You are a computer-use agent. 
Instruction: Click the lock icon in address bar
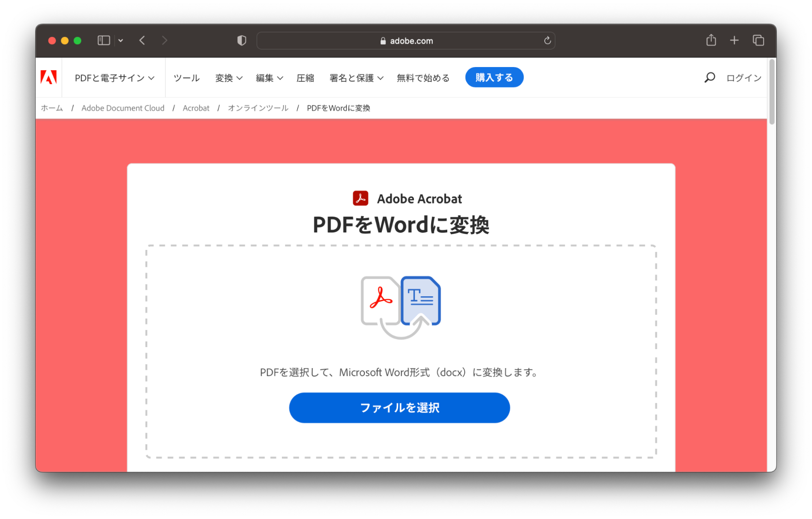[x=383, y=41]
